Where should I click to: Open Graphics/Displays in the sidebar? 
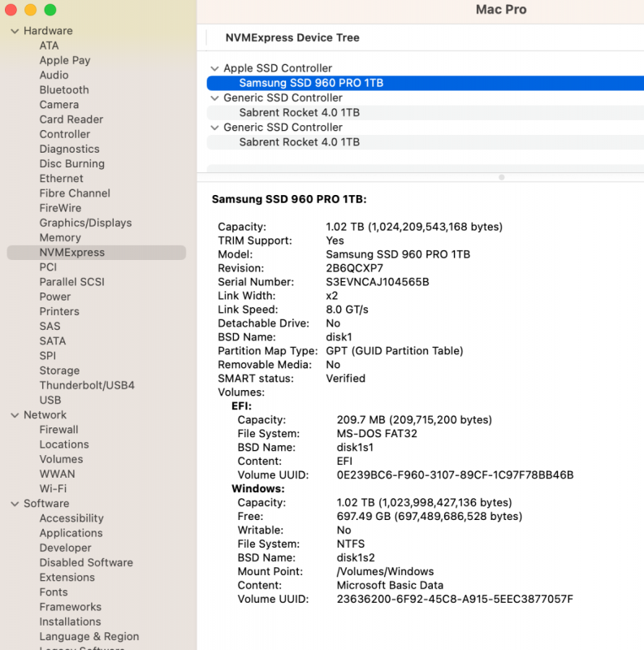coord(85,223)
